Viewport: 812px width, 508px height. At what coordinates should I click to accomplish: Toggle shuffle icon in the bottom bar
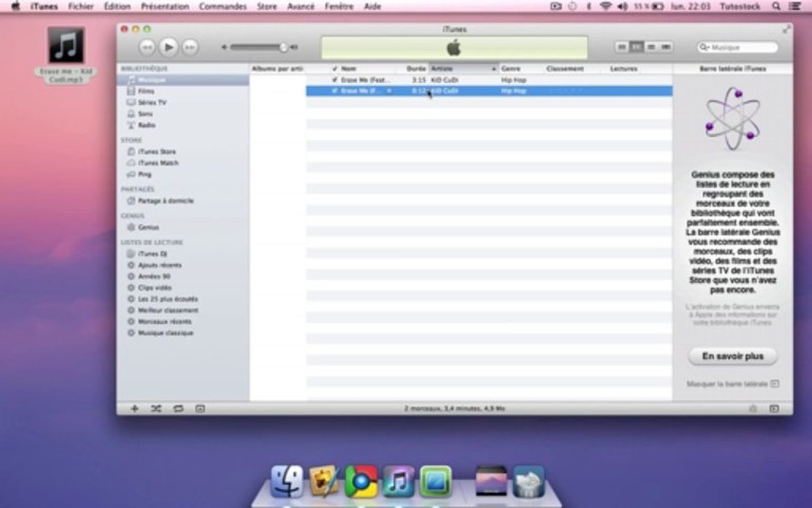[x=156, y=409]
